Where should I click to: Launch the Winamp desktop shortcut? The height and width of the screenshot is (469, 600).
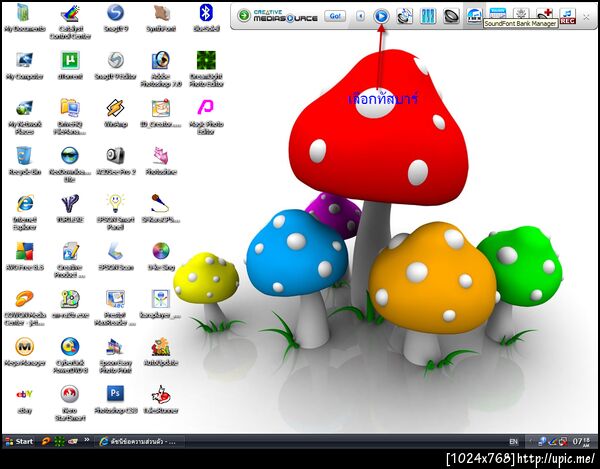click(x=116, y=113)
